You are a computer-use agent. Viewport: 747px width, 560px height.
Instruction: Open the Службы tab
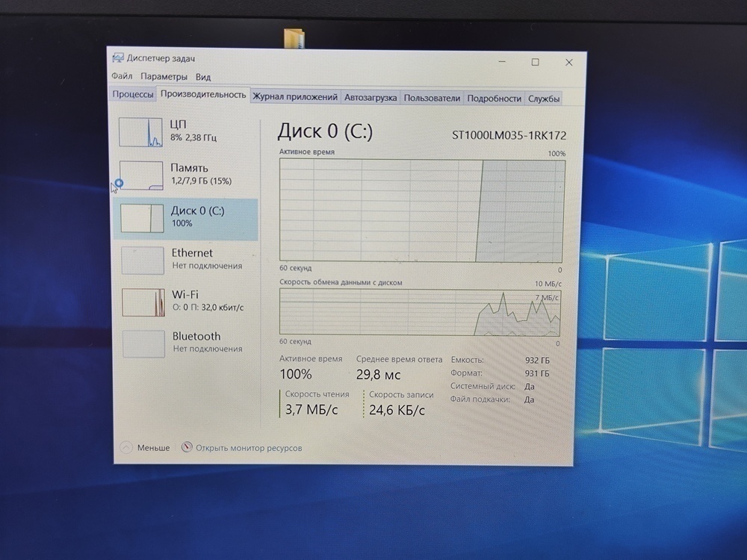(x=543, y=99)
